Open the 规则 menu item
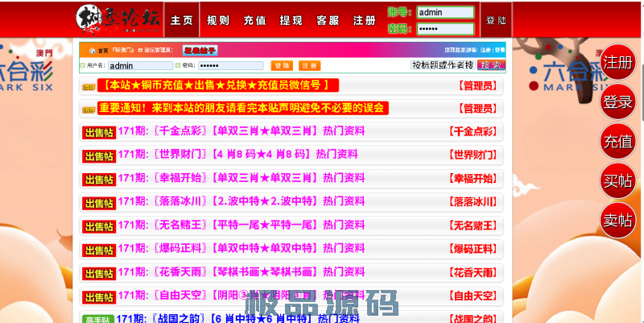Image resolution: width=644 pixels, height=323 pixels. (218, 21)
